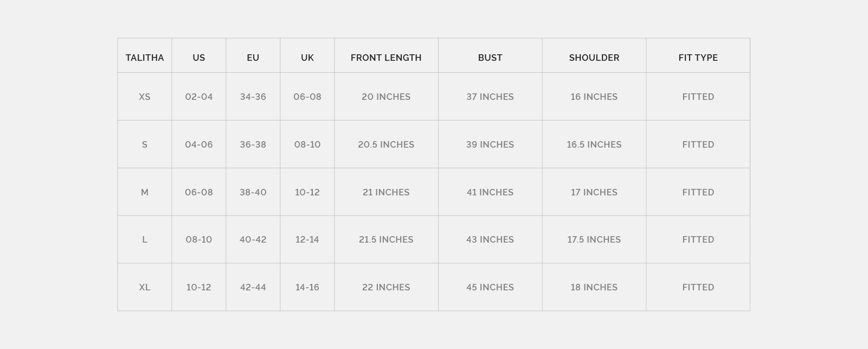Select the EU size 42-44 cell
This screenshot has width=868, height=349.
[253, 287]
